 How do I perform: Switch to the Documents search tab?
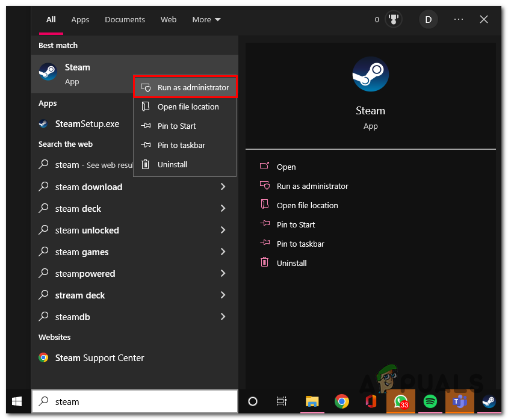(x=125, y=19)
